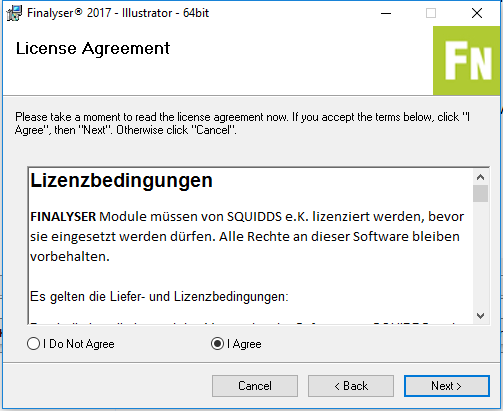This screenshot has height=411, width=503.
Task: Click the Cancel button
Action: point(255,386)
